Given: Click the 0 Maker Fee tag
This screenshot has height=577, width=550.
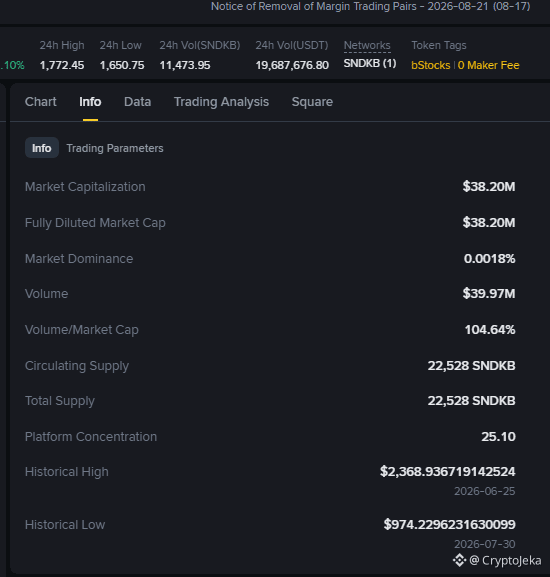Looking at the screenshot, I should pos(489,66).
